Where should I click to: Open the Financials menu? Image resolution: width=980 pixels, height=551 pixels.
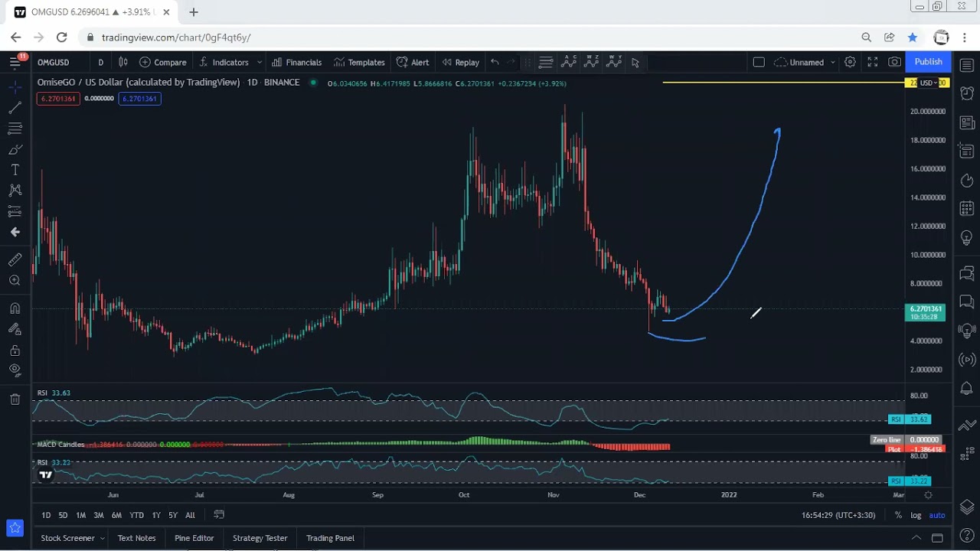coord(296,62)
